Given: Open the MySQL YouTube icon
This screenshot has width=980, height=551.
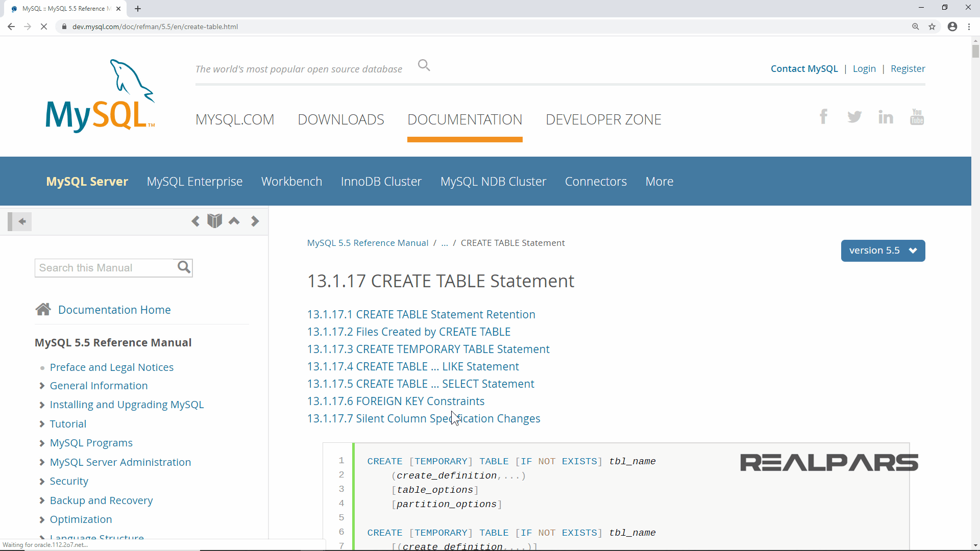Looking at the screenshot, I should 917,117.
